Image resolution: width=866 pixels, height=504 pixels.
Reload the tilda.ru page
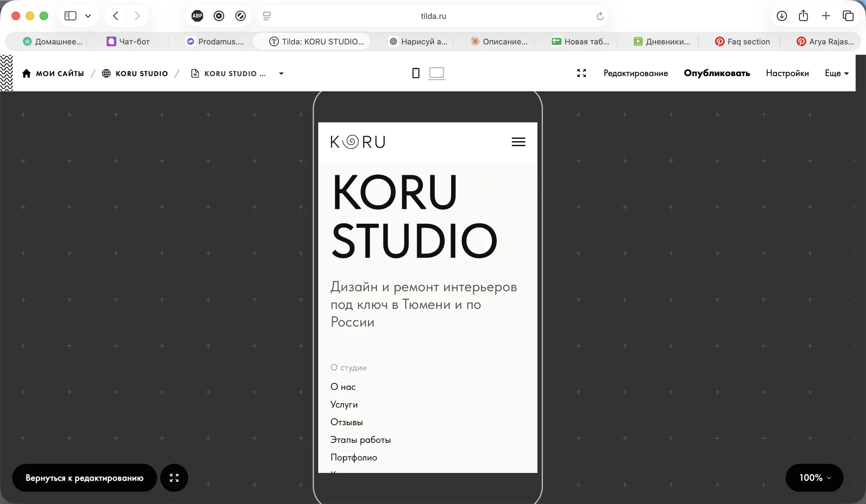(x=600, y=16)
